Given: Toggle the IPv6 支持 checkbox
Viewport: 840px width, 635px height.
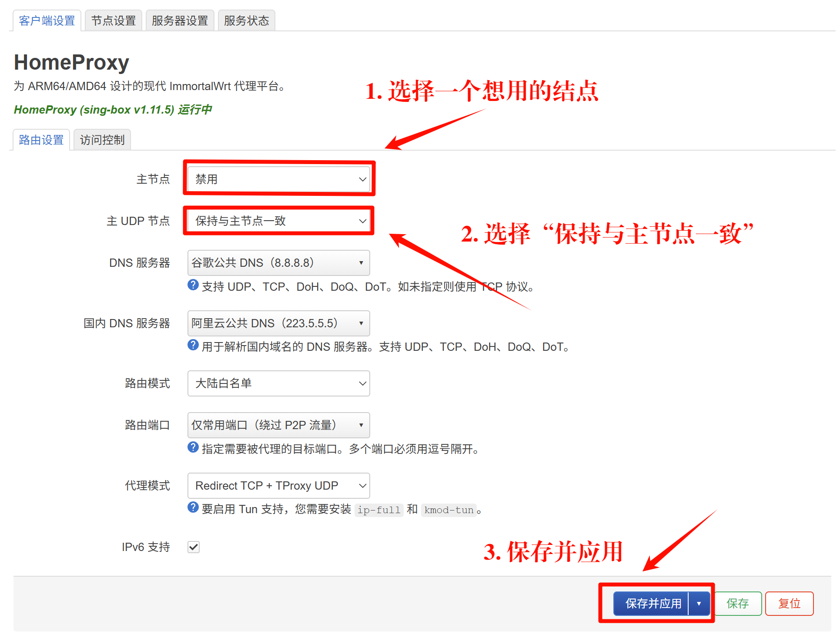Looking at the screenshot, I should point(194,547).
